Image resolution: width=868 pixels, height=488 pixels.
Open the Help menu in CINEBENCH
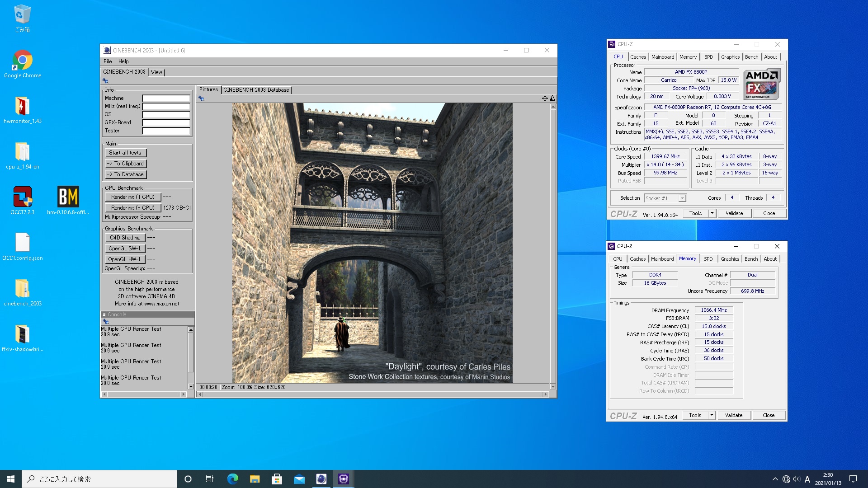tap(123, 61)
